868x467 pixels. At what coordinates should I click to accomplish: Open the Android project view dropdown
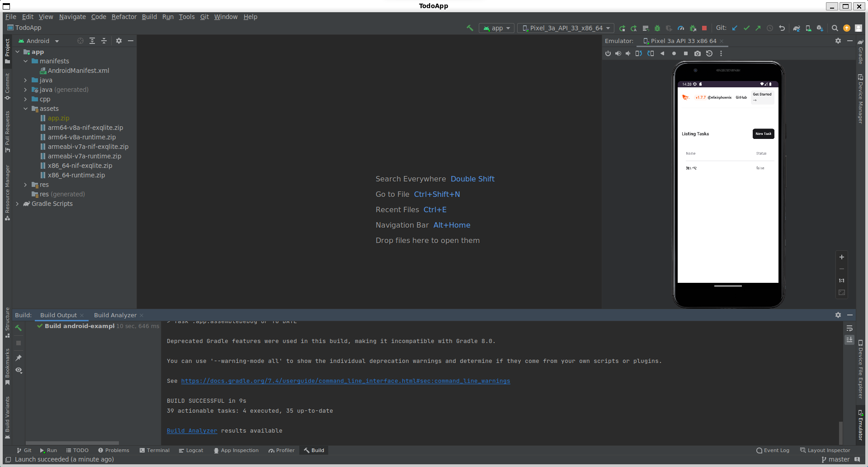pyautogui.click(x=38, y=41)
